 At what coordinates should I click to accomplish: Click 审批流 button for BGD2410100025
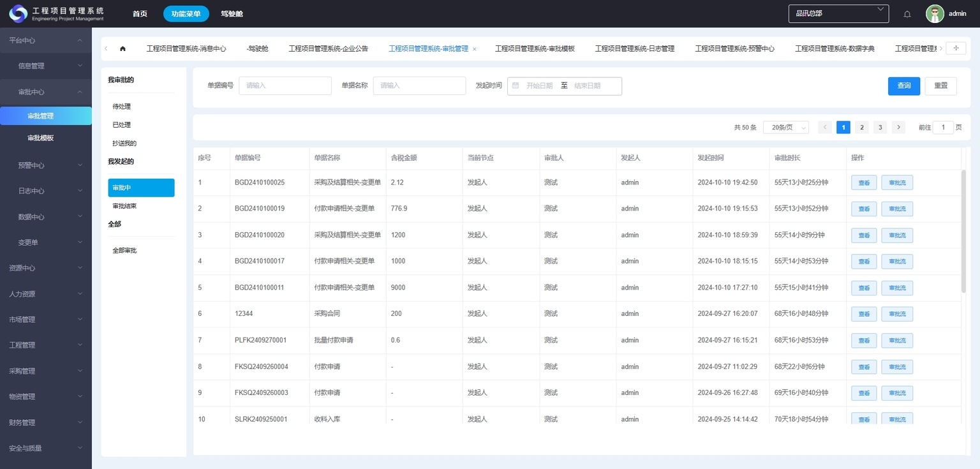pyautogui.click(x=896, y=182)
